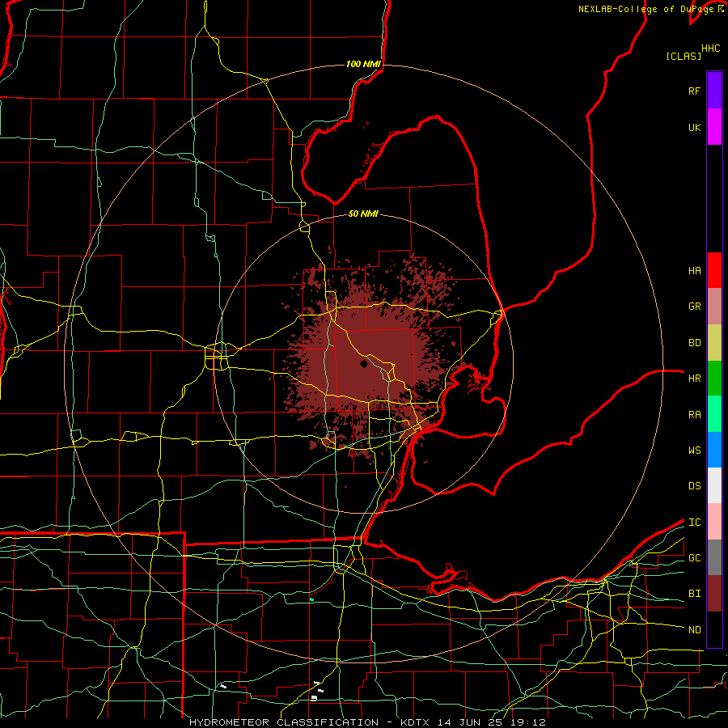This screenshot has height=728, width=728.
Task: Click the KDTX radar site identifier
Action: [x=416, y=722]
